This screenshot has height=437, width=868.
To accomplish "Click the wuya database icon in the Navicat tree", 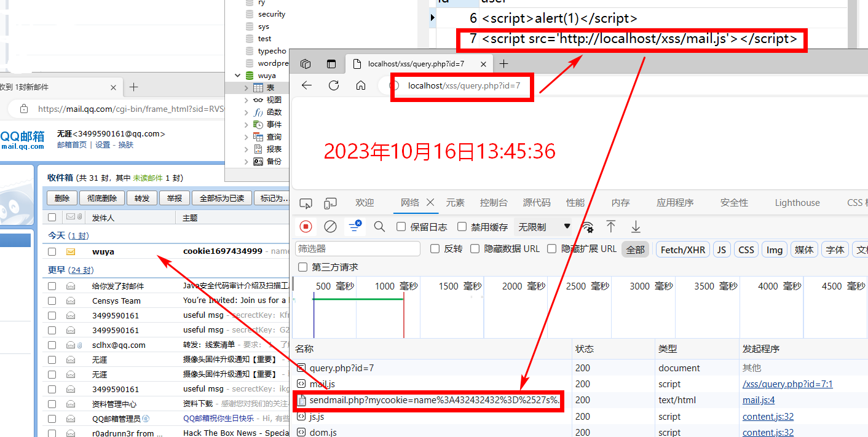I will coord(249,76).
